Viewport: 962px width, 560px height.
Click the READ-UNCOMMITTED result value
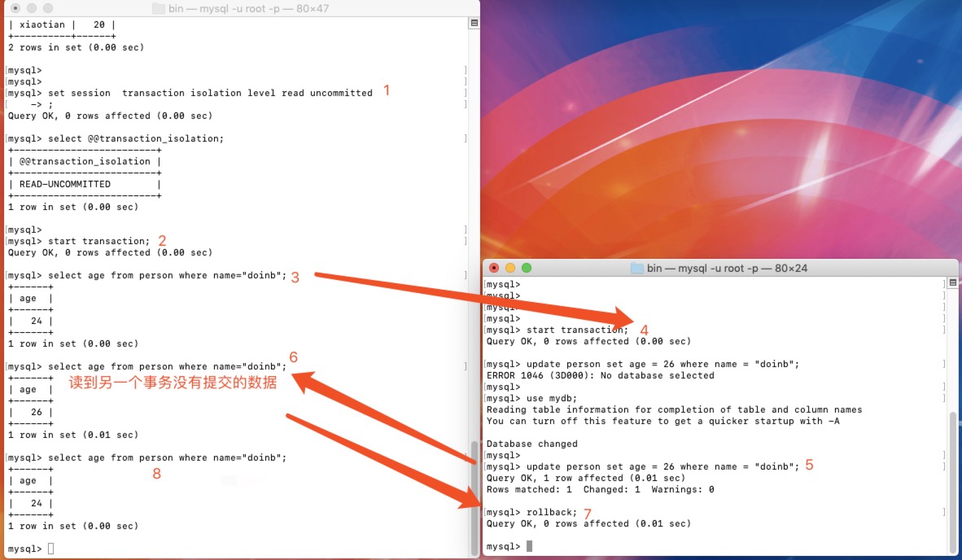(x=65, y=184)
